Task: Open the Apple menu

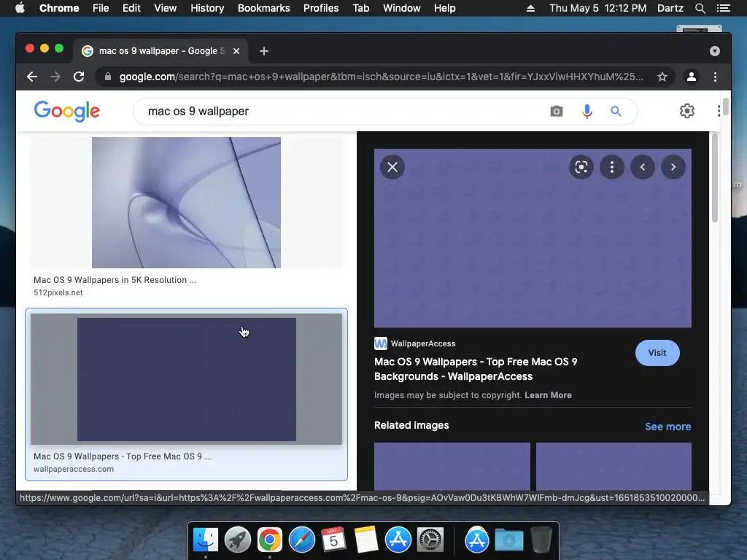Action: 20,8
